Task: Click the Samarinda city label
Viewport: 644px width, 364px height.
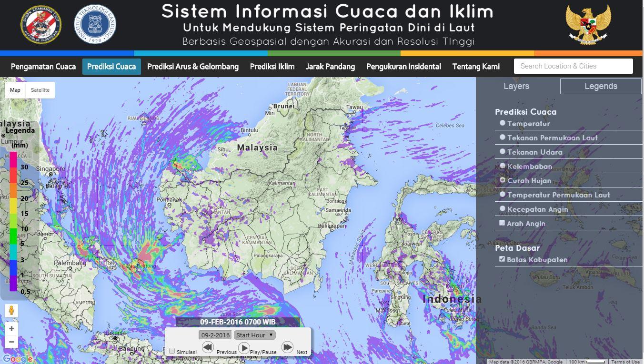Action: pyautogui.click(x=338, y=210)
